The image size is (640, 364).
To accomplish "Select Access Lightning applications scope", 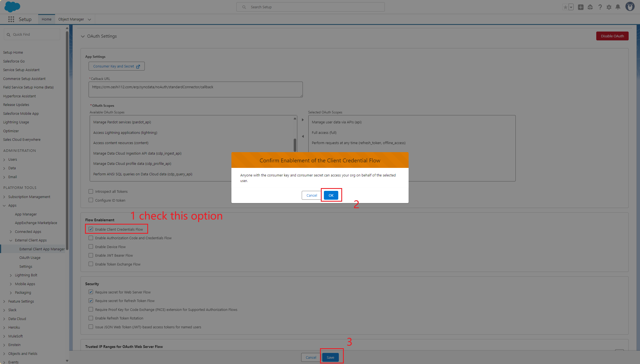I will [x=125, y=132].
